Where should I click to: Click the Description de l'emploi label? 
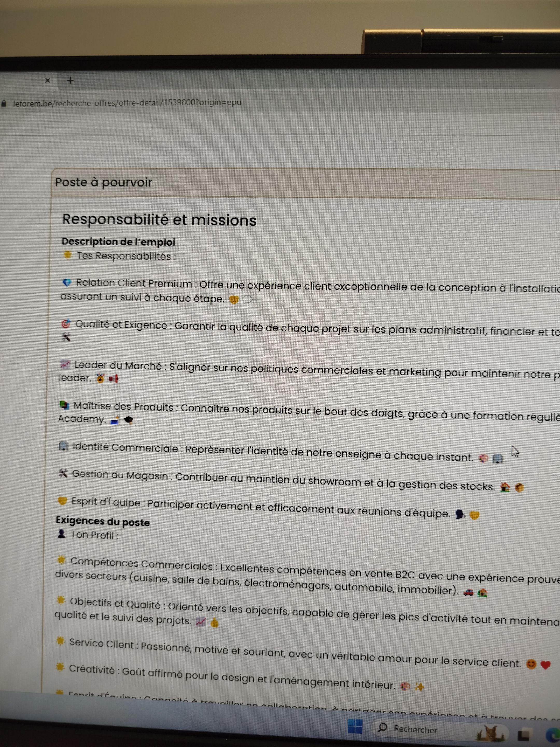118,242
